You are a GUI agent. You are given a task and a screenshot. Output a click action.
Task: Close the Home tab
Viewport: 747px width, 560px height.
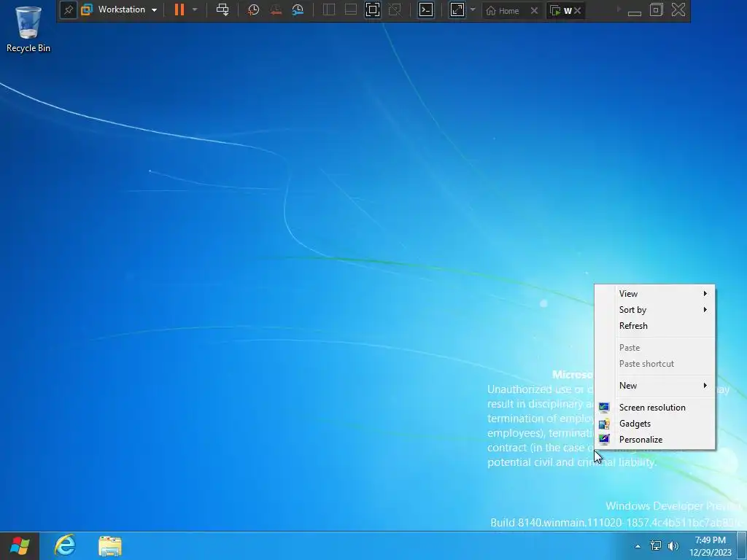pyautogui.click(x=534, y=10)
